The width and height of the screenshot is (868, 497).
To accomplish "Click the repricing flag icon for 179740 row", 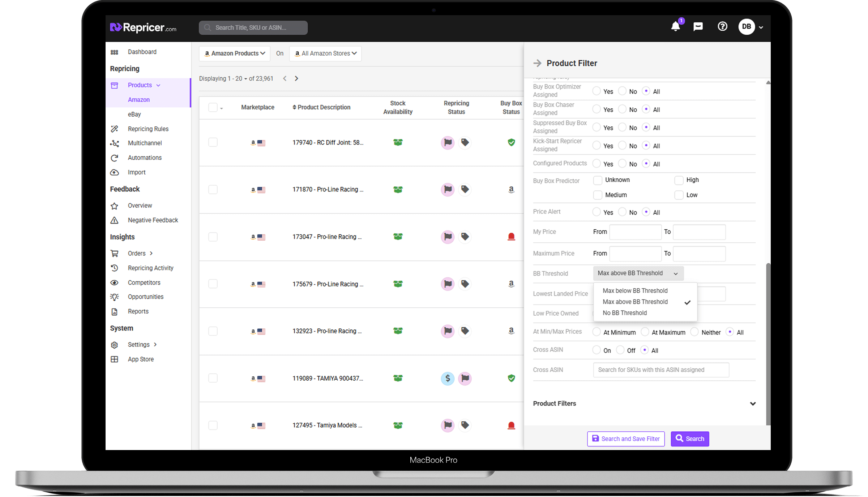I will [x=448, y=142].
